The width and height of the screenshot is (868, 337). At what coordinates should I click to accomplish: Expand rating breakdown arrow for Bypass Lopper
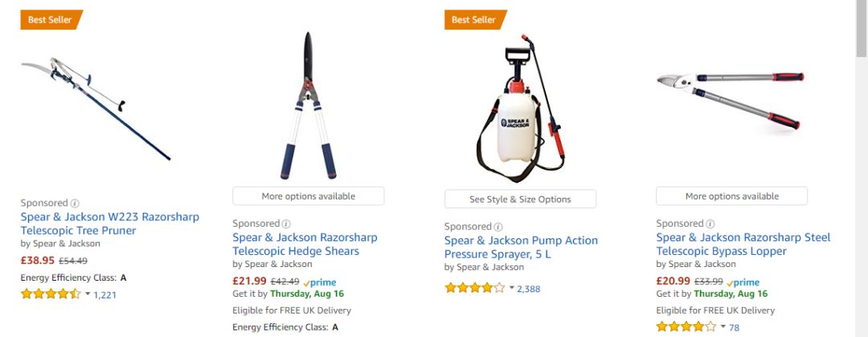coord(723,327)
